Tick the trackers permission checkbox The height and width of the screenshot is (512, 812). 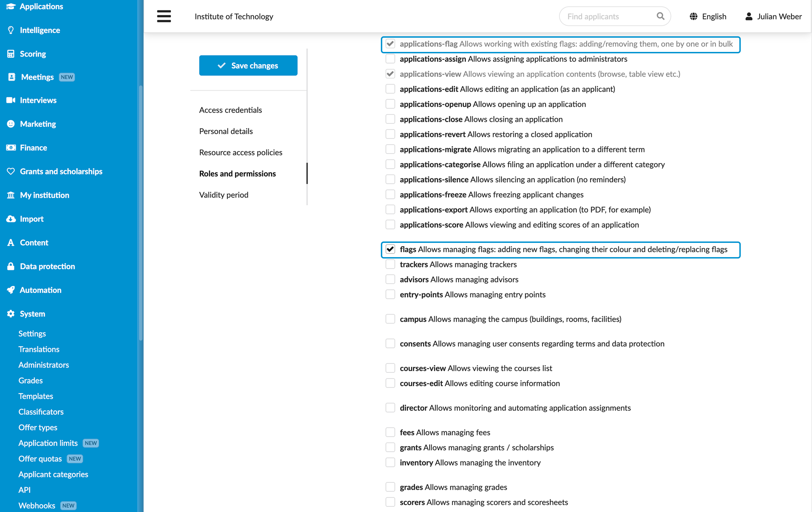click(x=390, y=264)
